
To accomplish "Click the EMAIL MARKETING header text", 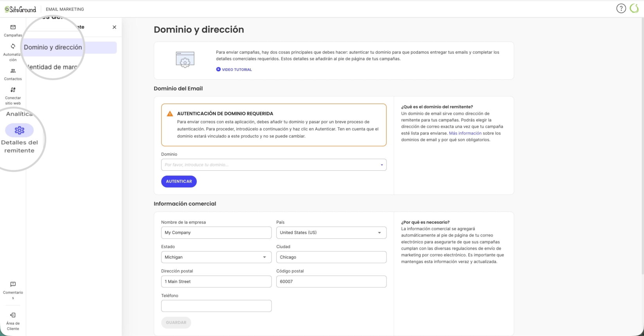I will [65, 9].
